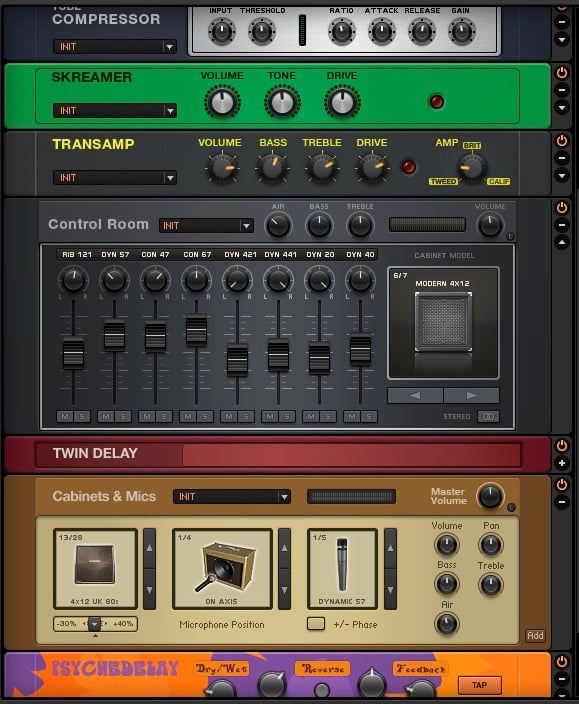Toggle power icon of Psychedelay module

tap(561, 661)
